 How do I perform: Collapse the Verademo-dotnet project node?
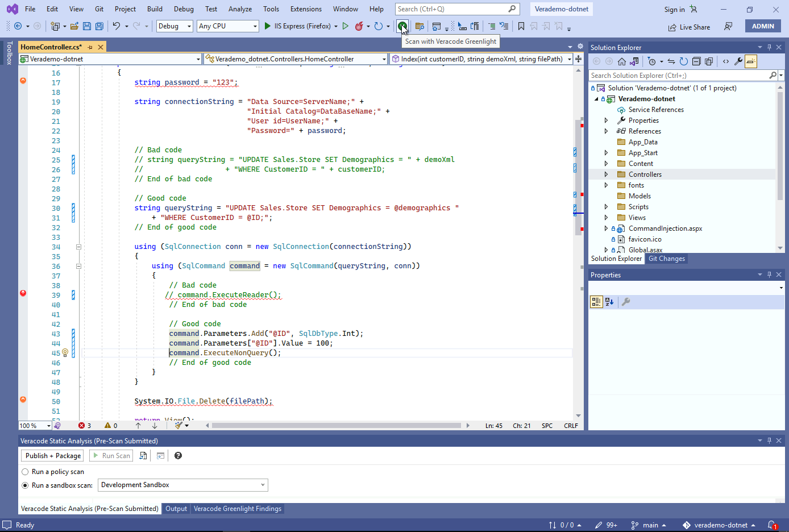tap(596, 99)
